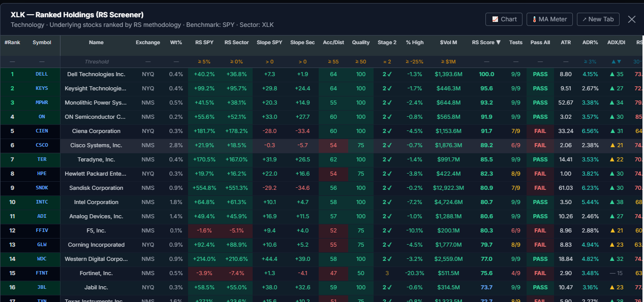644x302 pixels.
Task: Open holdings in New Tab
Action: point(598,19)
